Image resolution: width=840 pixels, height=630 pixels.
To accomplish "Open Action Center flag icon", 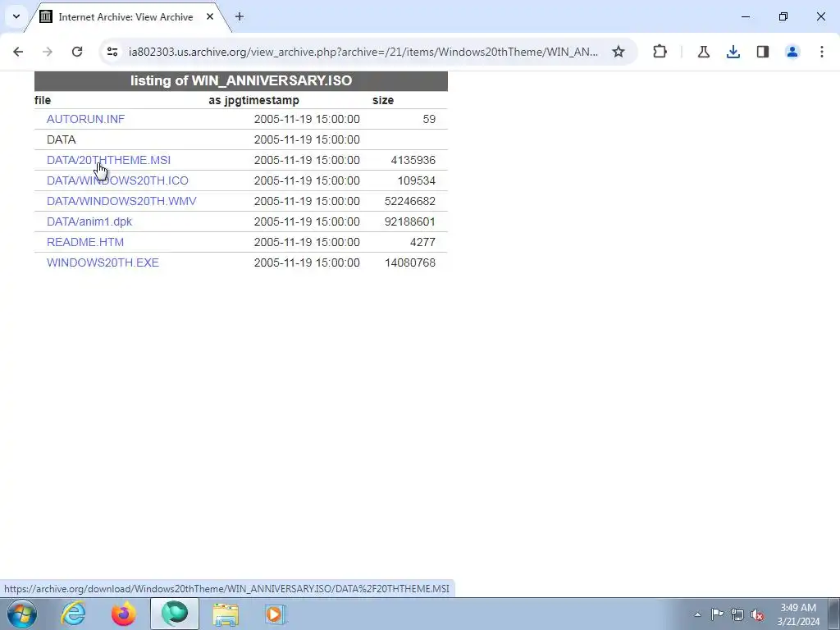I will click(717, 614).
